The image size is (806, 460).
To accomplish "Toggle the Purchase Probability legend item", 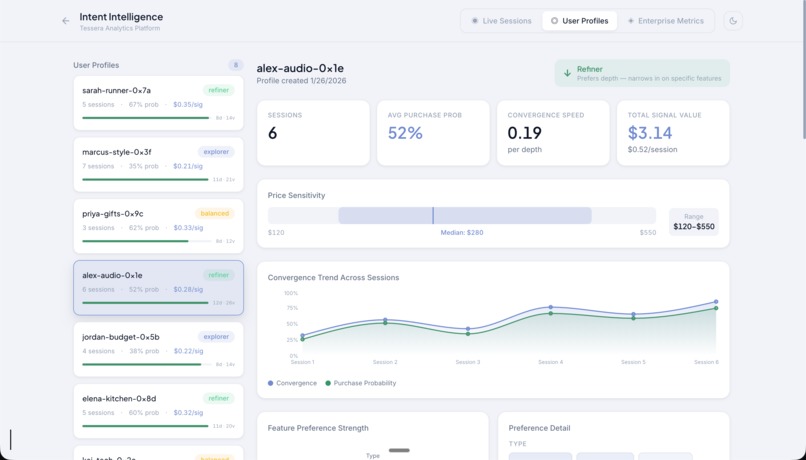I will coord(361,383).
